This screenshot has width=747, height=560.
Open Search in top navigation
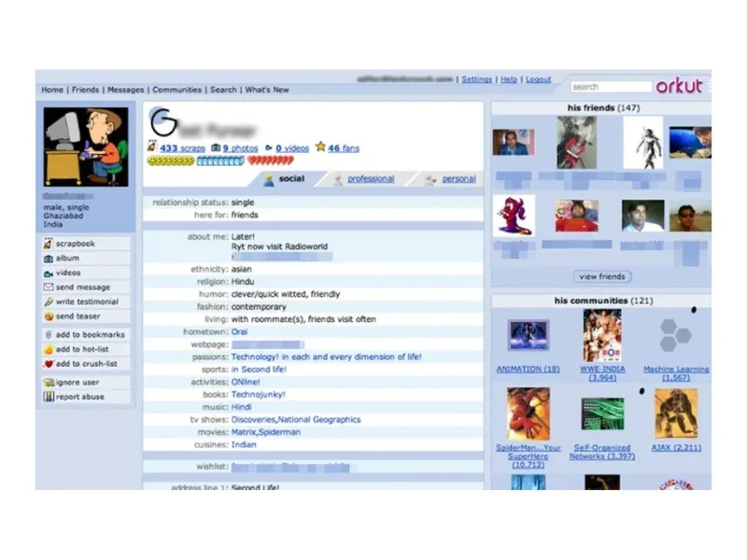point(223,90)
